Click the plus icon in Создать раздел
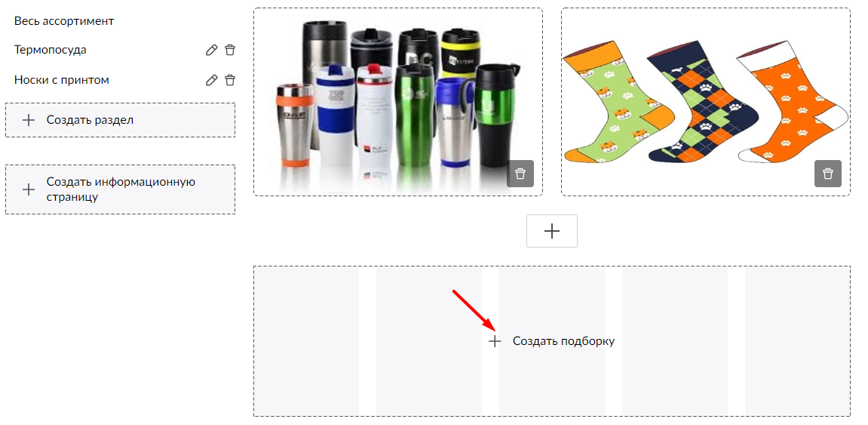868x425 pixels. coord(28,120)
